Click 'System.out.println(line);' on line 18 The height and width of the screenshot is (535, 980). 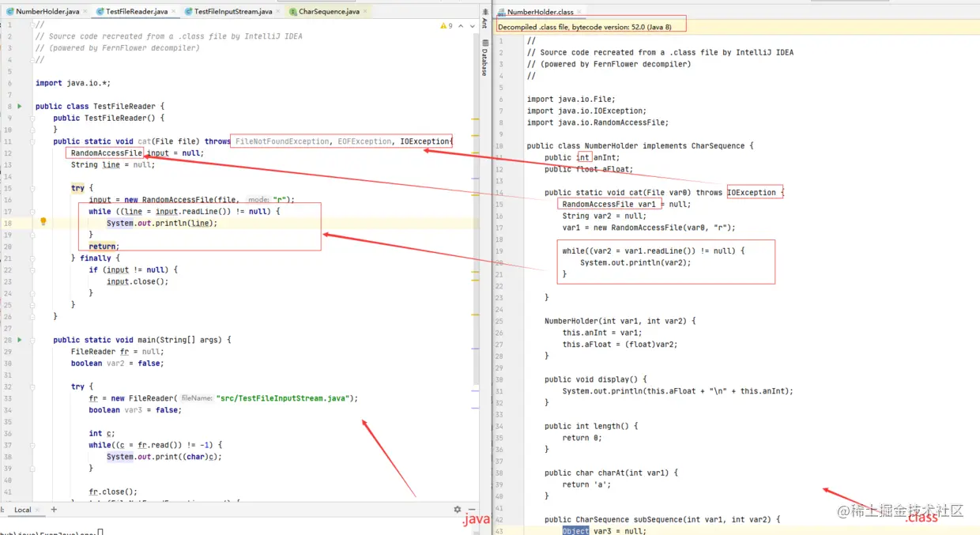point(161,223)
